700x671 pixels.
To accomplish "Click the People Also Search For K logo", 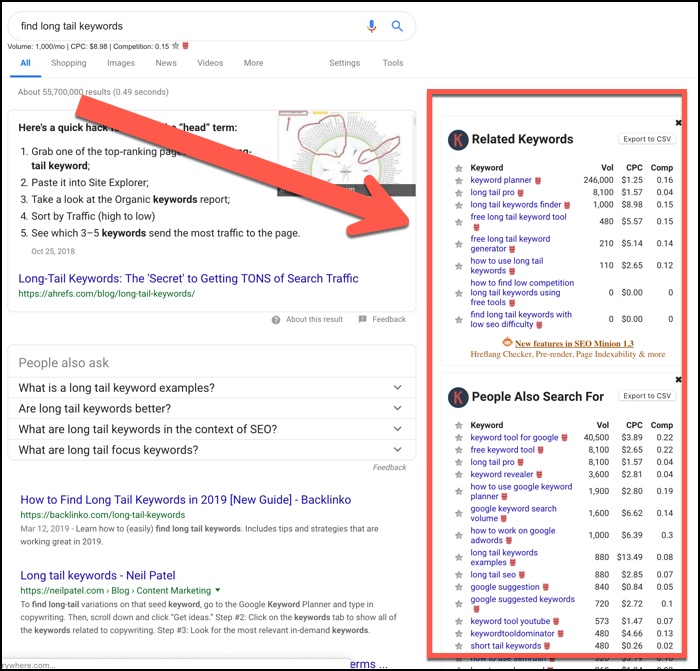I will point(458,396).
